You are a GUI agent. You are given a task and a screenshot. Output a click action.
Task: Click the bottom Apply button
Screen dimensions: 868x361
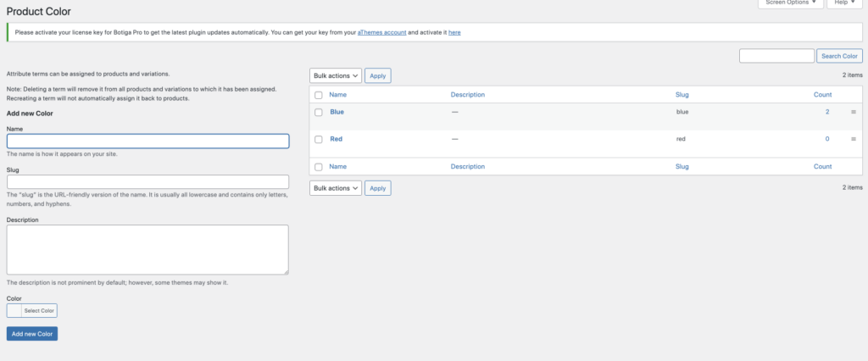pyautogui.click(x=377, y=188)
